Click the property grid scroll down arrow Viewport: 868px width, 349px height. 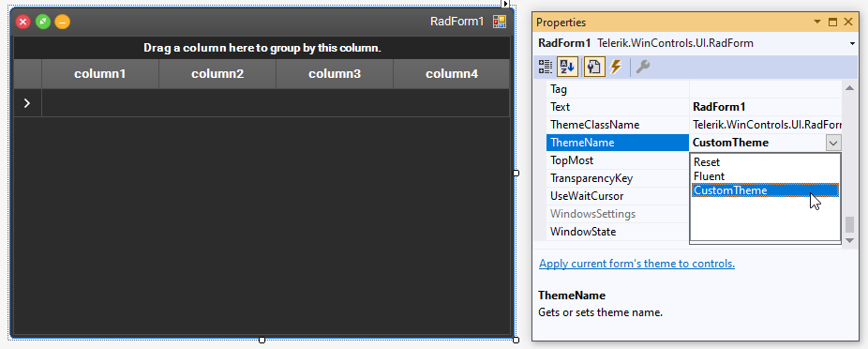click(x=849, y=240)
